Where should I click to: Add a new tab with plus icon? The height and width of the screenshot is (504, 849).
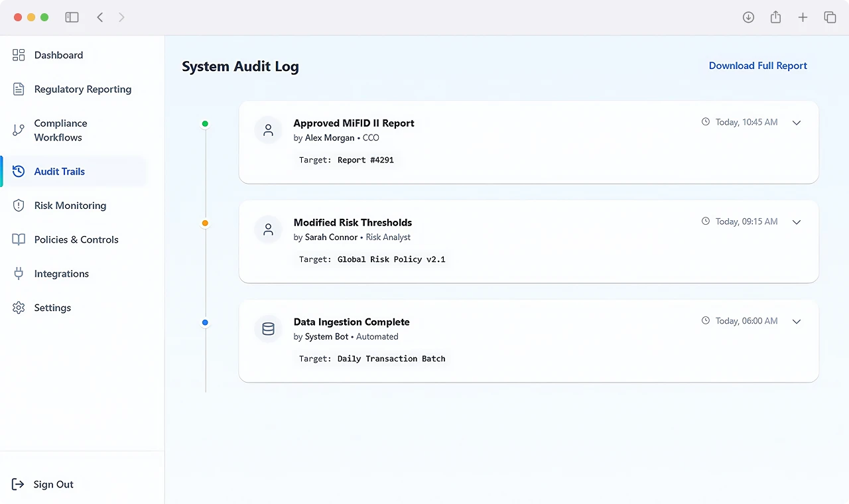(x=803, y=17)
